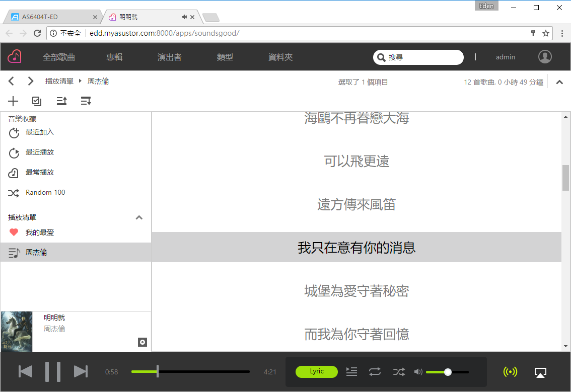
Task: Click the move-down playlist order icon
Action: pos(86,101)
